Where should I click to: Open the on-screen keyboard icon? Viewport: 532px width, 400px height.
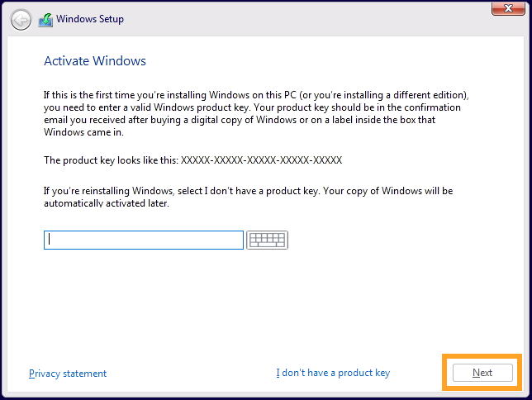coord(267,240)
